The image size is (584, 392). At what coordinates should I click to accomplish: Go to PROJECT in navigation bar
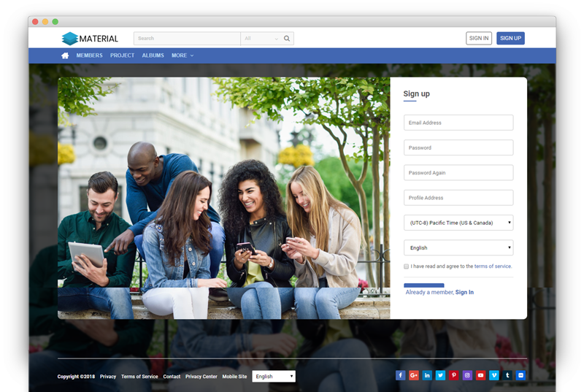[122, 55]
